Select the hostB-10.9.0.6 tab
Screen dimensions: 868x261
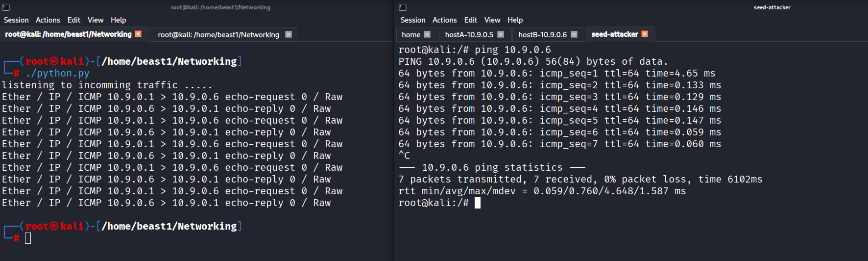coord(542,34)
